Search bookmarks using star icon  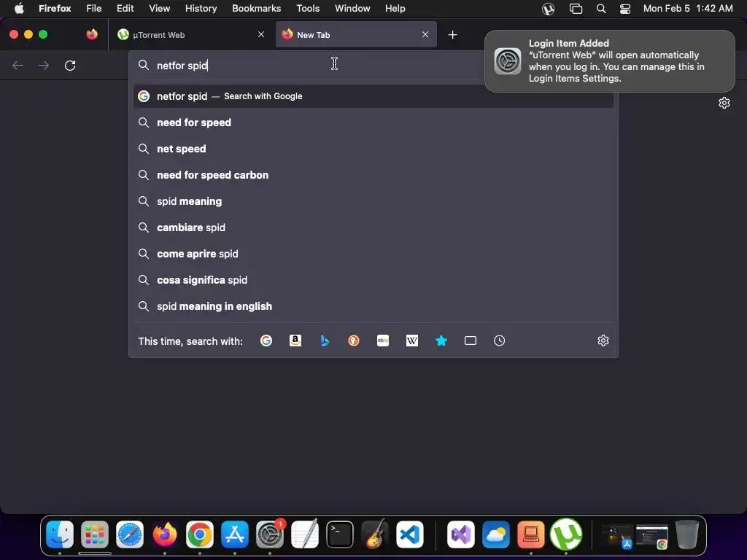pos(441,341)
